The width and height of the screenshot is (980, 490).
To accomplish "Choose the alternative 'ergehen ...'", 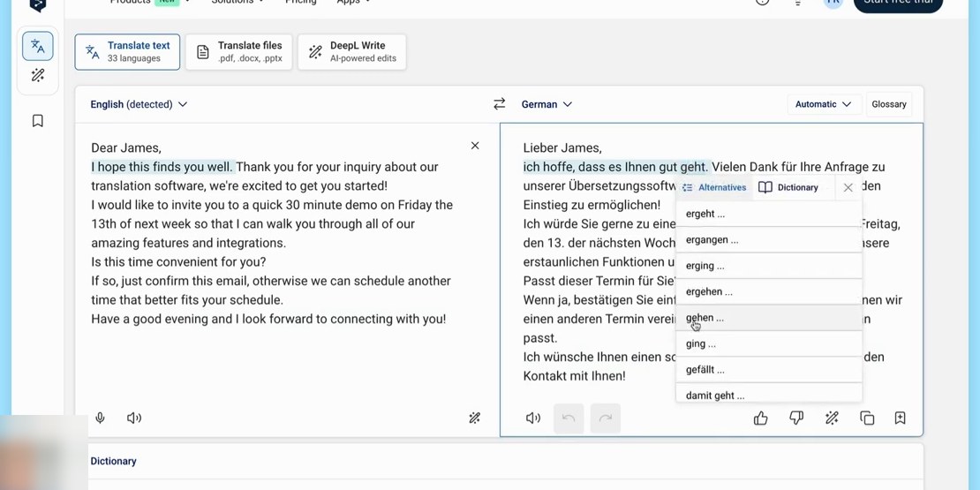I will pos(769,292).
